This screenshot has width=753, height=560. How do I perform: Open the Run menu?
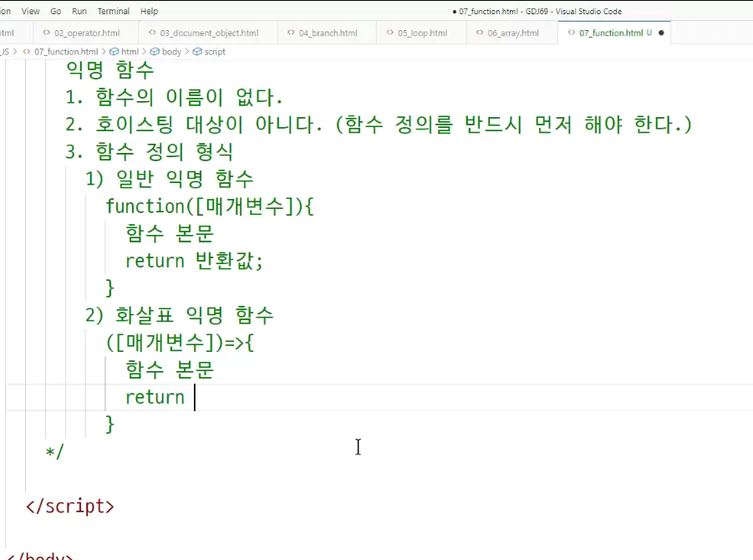click(79, 11)
